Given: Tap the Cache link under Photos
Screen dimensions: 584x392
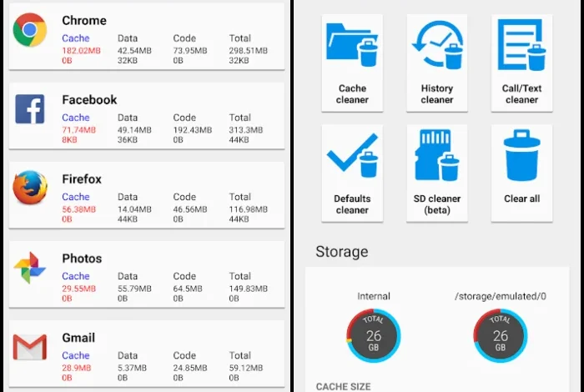Looking at the screenshot, I should click(76, 276).
